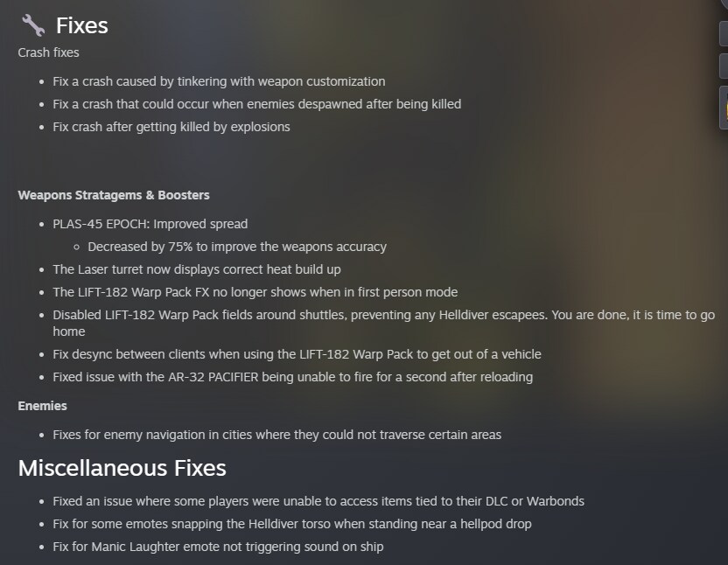Viewport: 728px width, 565px height.
Task: Click the enemies despawned crash fix line
Action: coord(256,104)
